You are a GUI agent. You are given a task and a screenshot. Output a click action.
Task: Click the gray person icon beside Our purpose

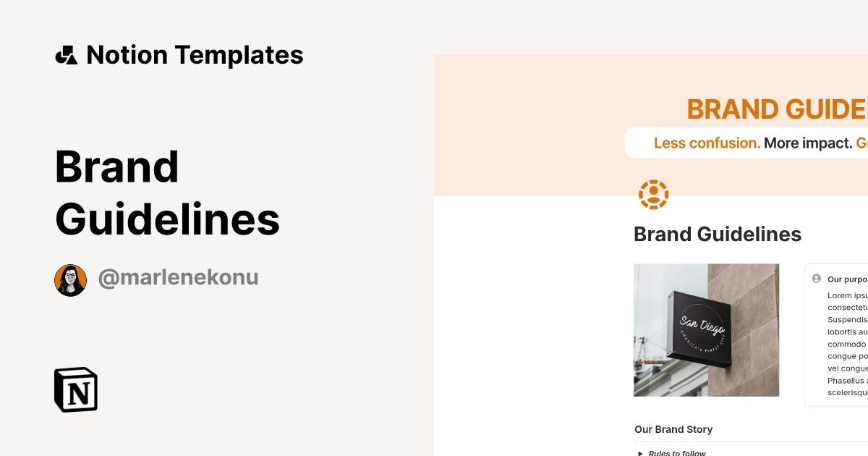pyautogui.click(x=817, y=279)
